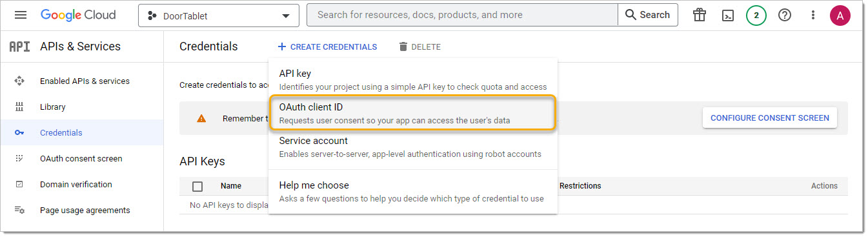This screenshot has height=237, width=868.
Task: Click the Configure Consent Screen button
Action: pyautogui.click(x=770, y=118)
